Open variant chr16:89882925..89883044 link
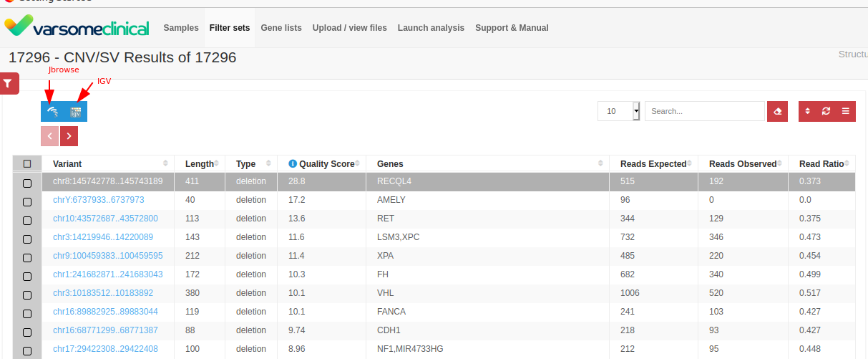This screenshot has width=868, height=359. click(x=105, y=312)
